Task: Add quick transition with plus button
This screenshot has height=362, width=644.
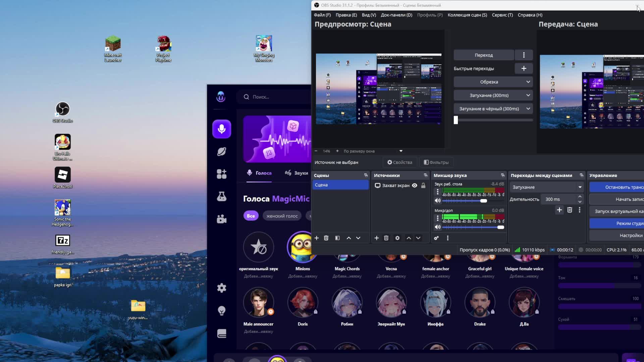Action: [524, 68]
